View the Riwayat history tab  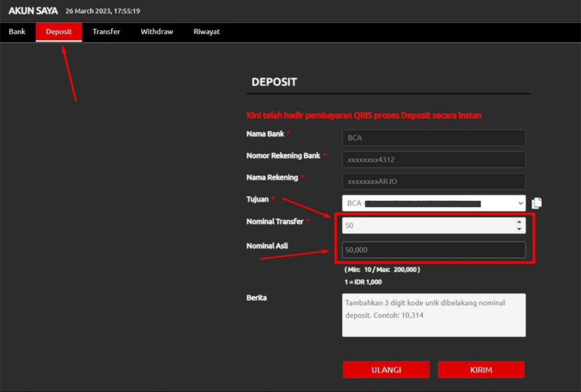207,32
